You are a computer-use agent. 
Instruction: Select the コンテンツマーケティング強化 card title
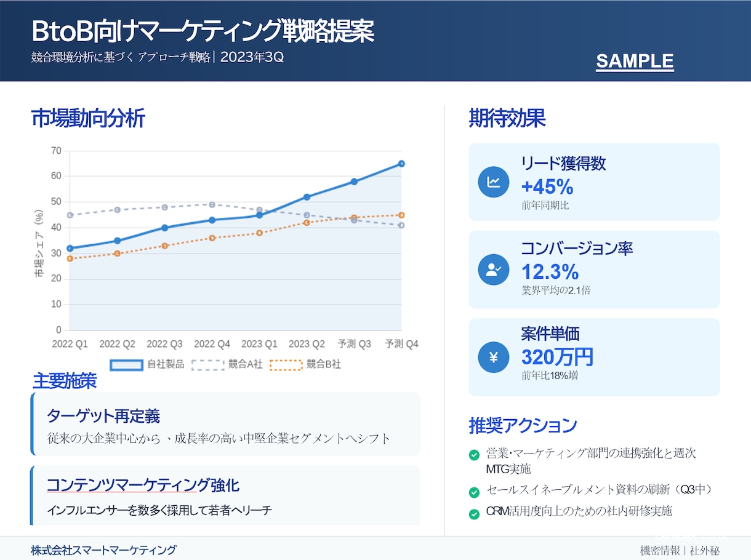pos(143,486)
